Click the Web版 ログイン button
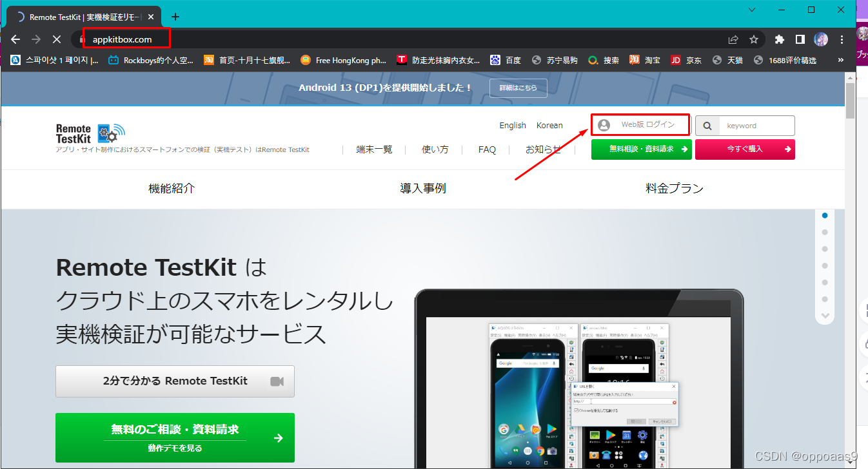Viewport: 868px width, 469px height. (640, 124)
